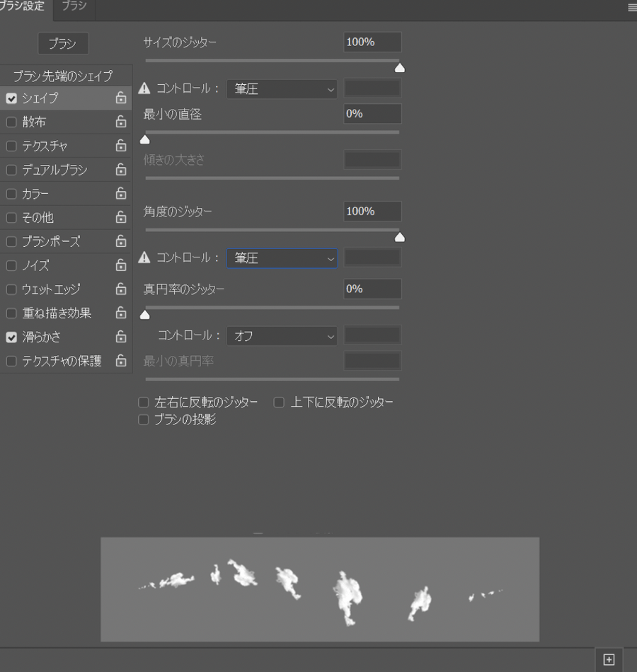Click the 最小の直径 slider handle
This screenshot has height=672, width=637.
pos(145,139)
